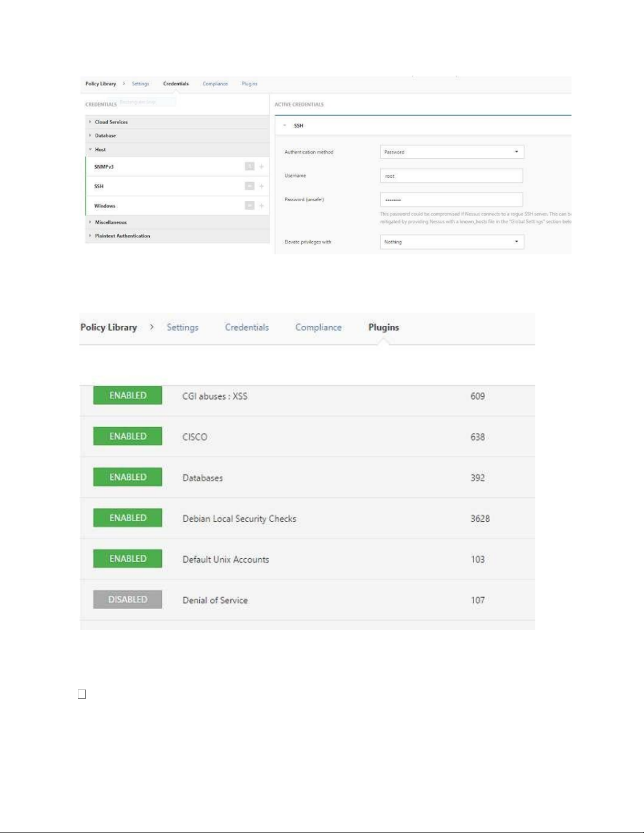
Task: Open the Settings tab in upper policy bar
Action: pos(140,84)
